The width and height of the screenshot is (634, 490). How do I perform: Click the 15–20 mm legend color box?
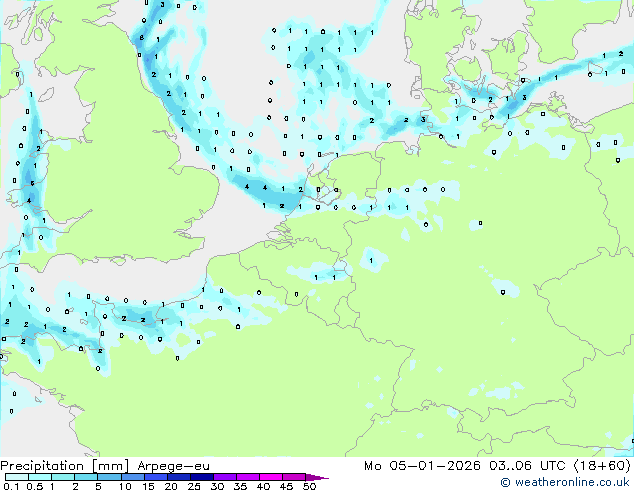[x=156, y=477]
